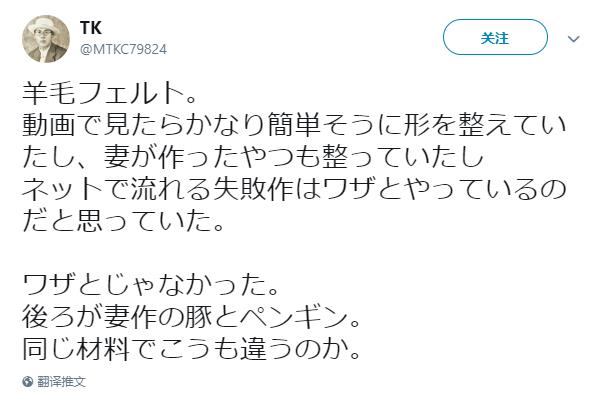Click the TK display name
This screenshot has height=395, width=614.
pos(91,28)
